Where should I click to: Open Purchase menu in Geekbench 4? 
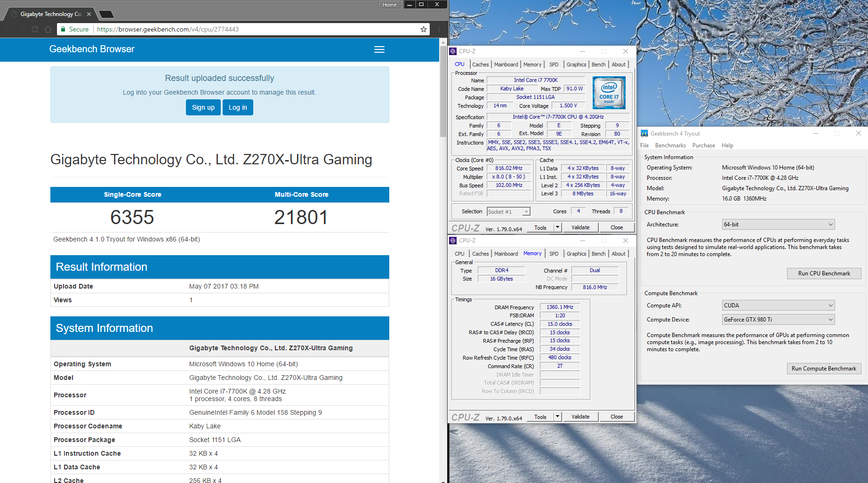click(x=703, y=145)
